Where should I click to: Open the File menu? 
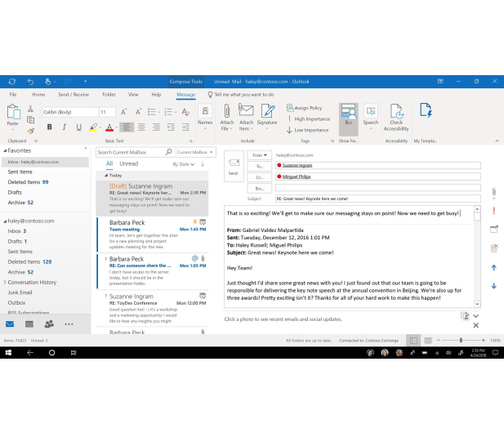13,95
